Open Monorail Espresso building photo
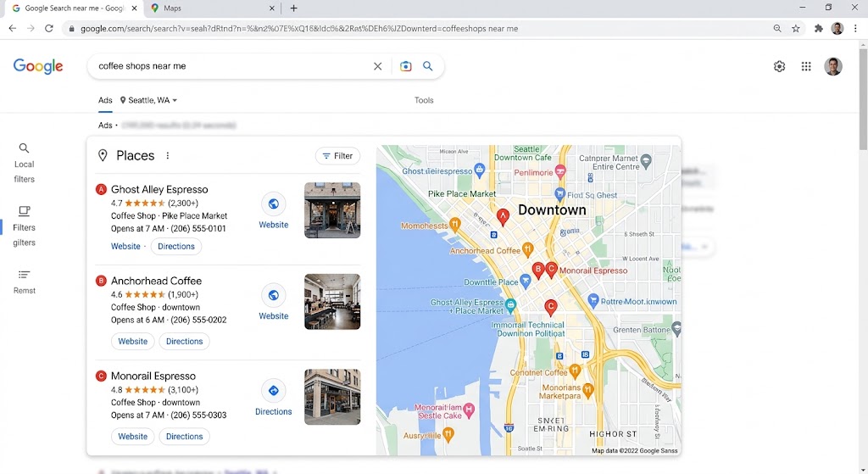 click(x=332, y=397)
